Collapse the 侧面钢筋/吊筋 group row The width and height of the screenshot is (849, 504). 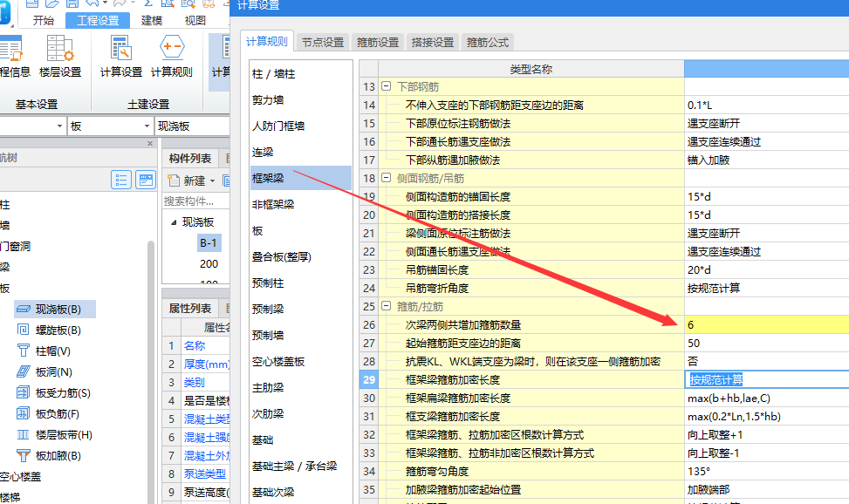coord(386,178)
